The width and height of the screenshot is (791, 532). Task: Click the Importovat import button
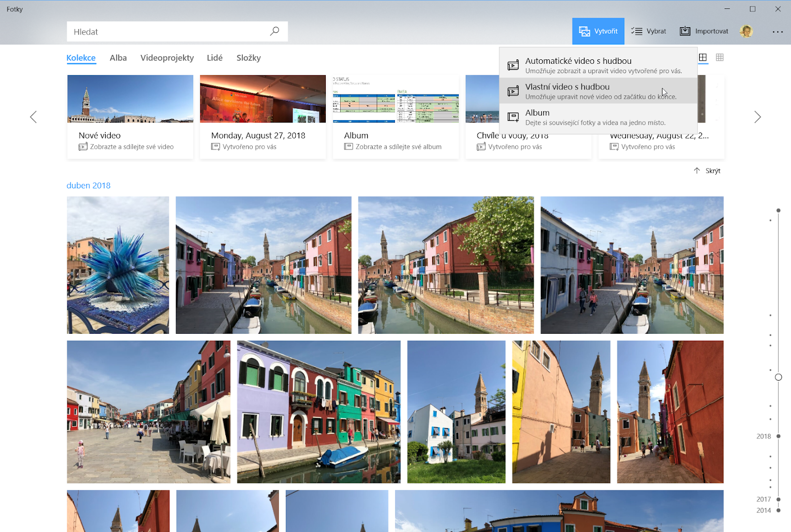click(704, 31)
